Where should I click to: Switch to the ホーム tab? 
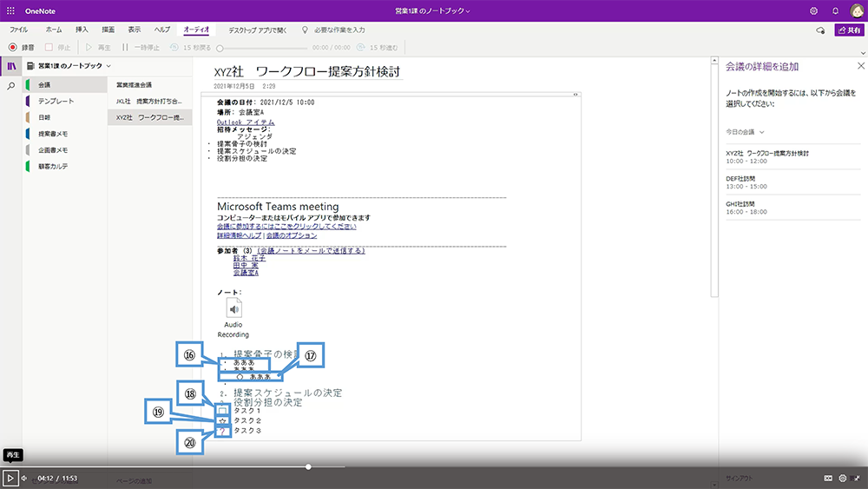[x=54, y=30]
